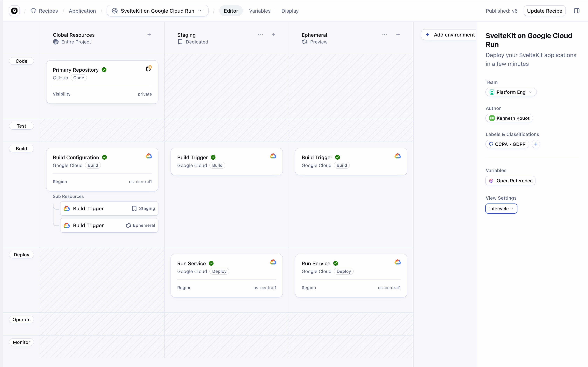Add a new label with plus icon

pyautogui.click(x=536, y=144)
